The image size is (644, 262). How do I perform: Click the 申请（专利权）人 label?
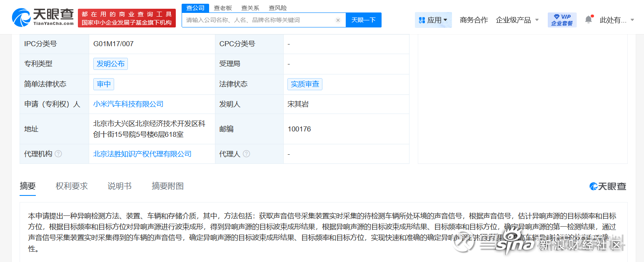52,104
